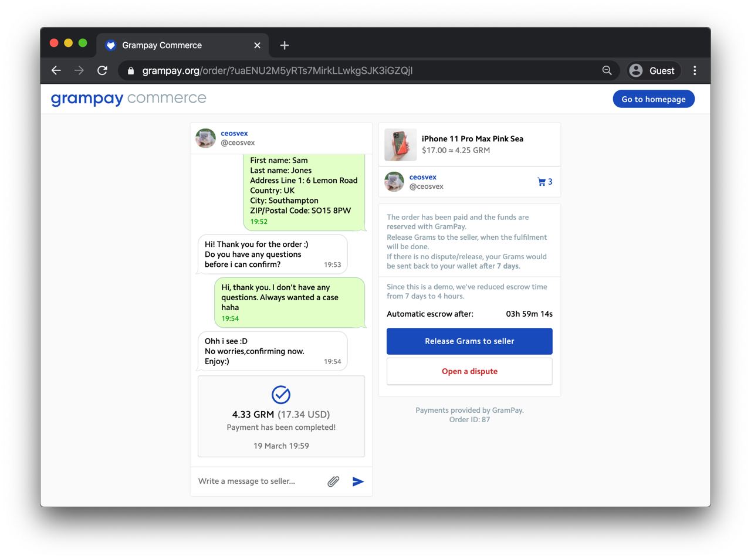Click the macOS minimize yellow button
The image size is (751, 560).
[x=68, y=43]
